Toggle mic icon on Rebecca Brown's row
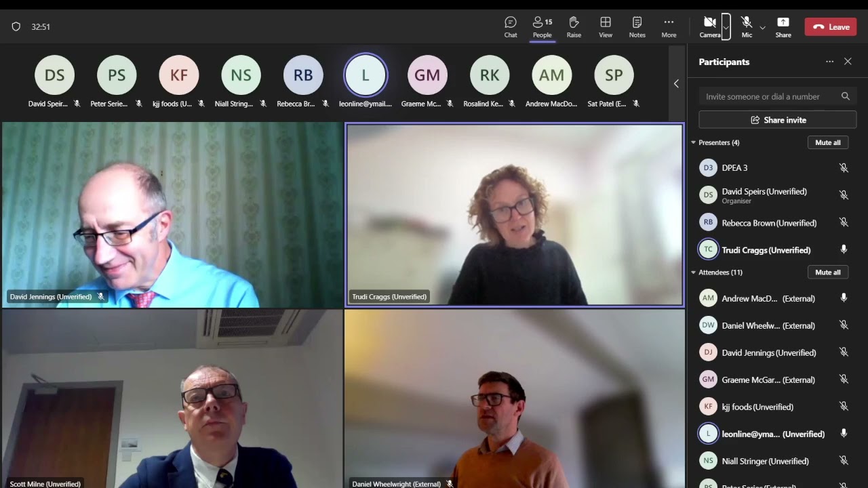 coord(844,222)
